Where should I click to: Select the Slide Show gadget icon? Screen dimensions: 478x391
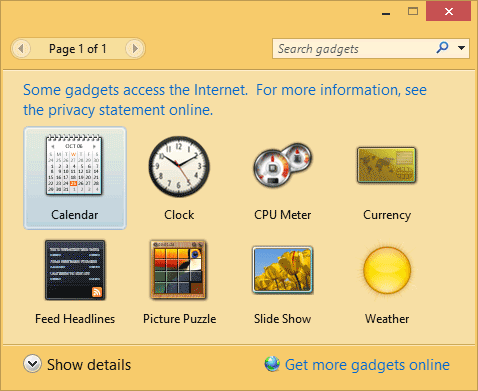point(283,270)
